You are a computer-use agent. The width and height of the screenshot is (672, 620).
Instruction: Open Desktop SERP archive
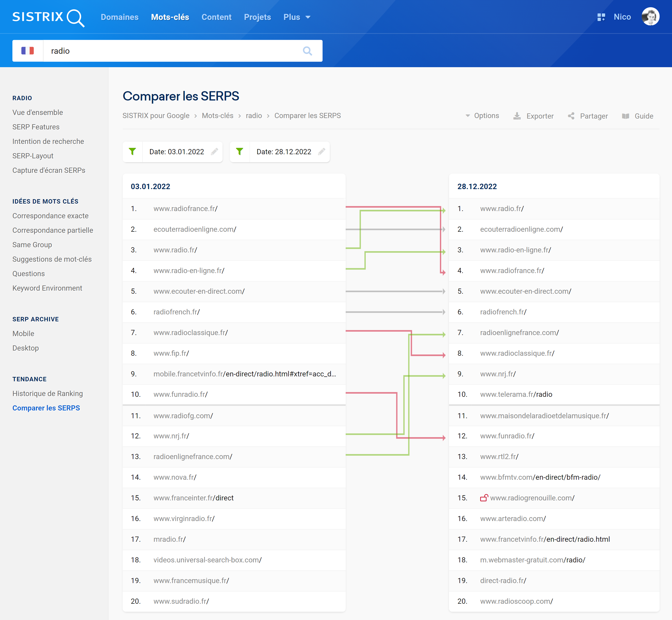26,348
